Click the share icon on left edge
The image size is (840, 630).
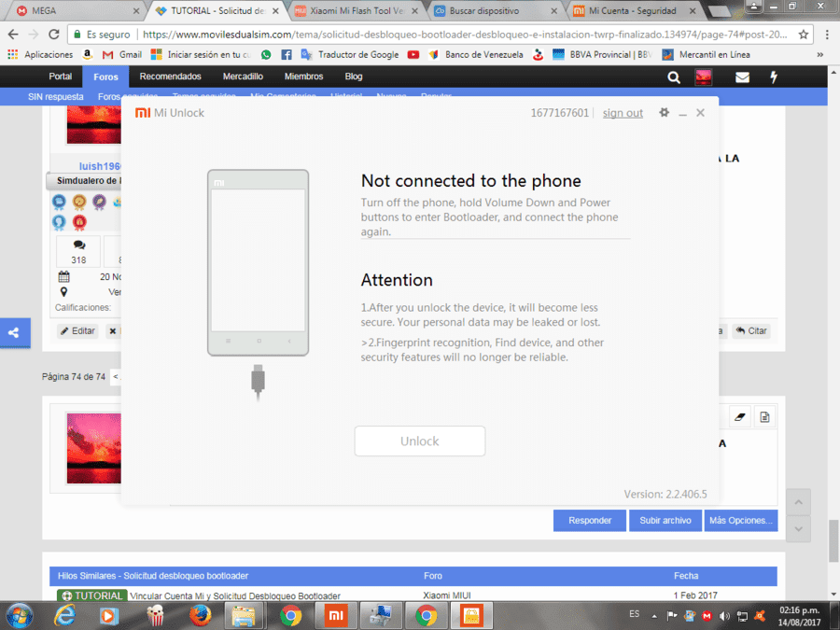14,332
